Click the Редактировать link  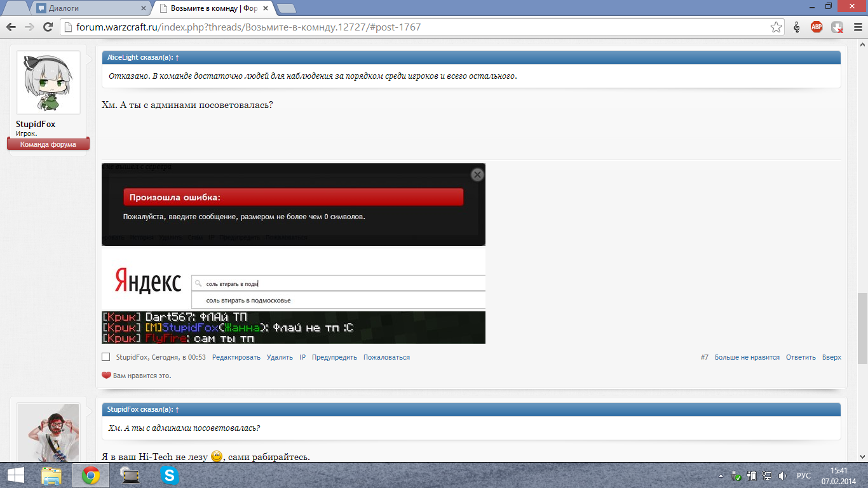[x=236, y=357]
